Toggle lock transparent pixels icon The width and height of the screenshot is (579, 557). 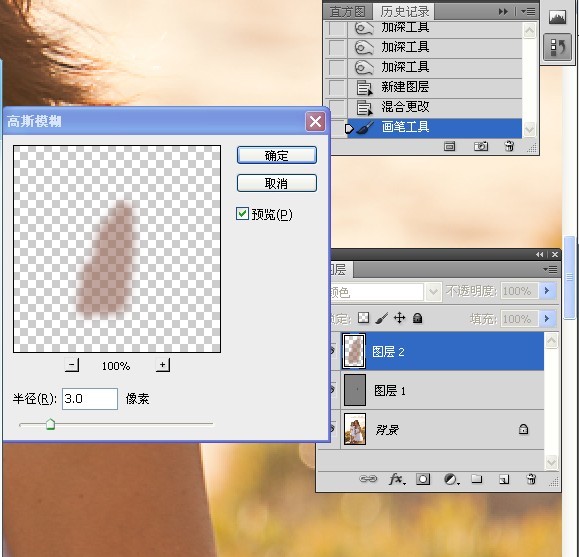(x=364, y=318)
